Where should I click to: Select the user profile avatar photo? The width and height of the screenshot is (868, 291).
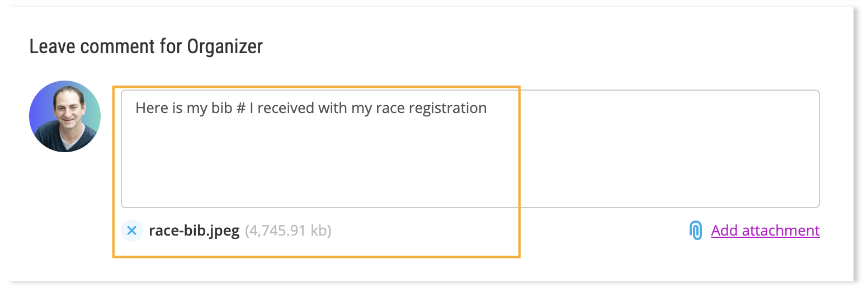[65, 116]
